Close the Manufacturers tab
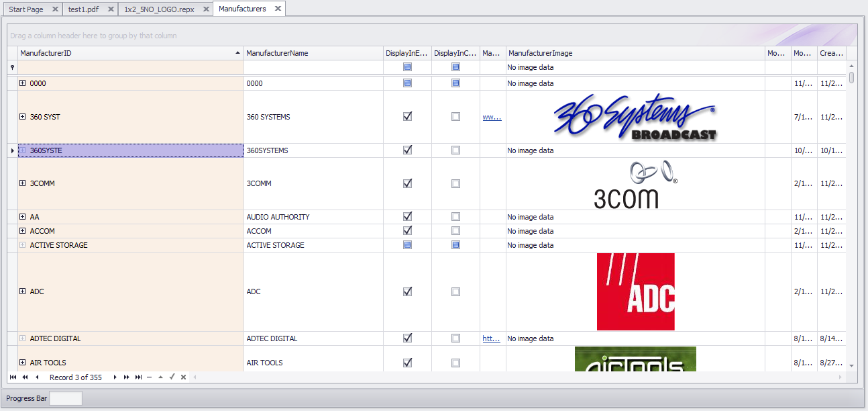 click(277, 9)
